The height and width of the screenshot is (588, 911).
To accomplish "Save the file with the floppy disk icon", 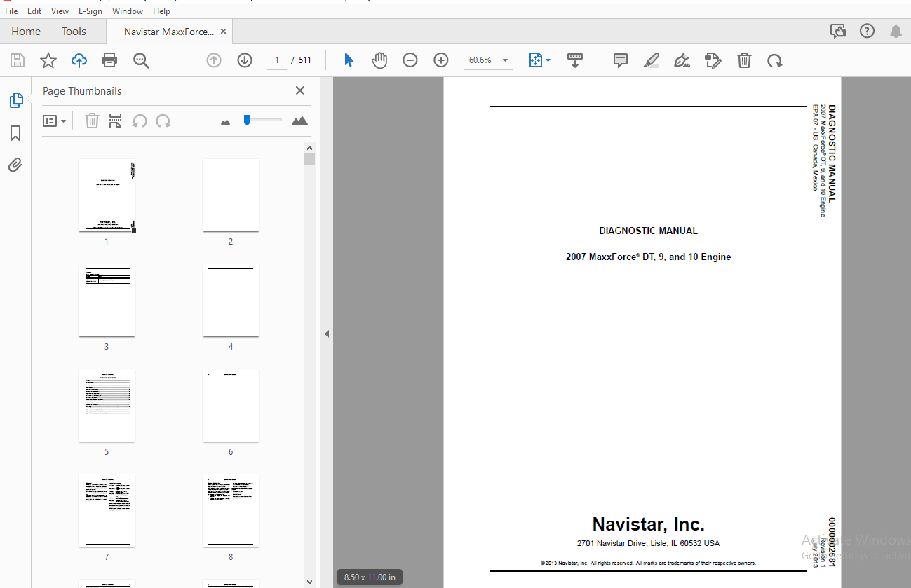I will click(18, 60).
